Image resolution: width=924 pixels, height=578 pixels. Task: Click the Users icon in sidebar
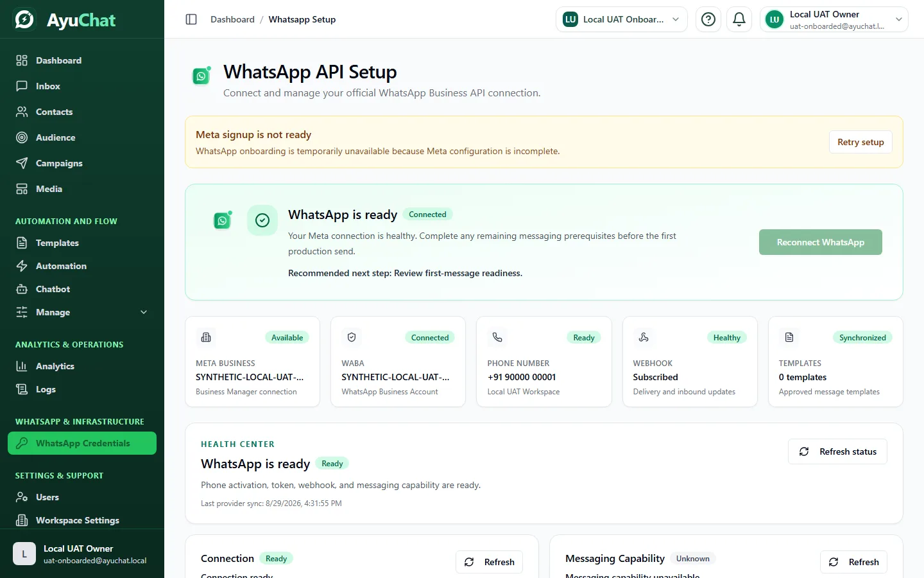(x=22, y=497)
